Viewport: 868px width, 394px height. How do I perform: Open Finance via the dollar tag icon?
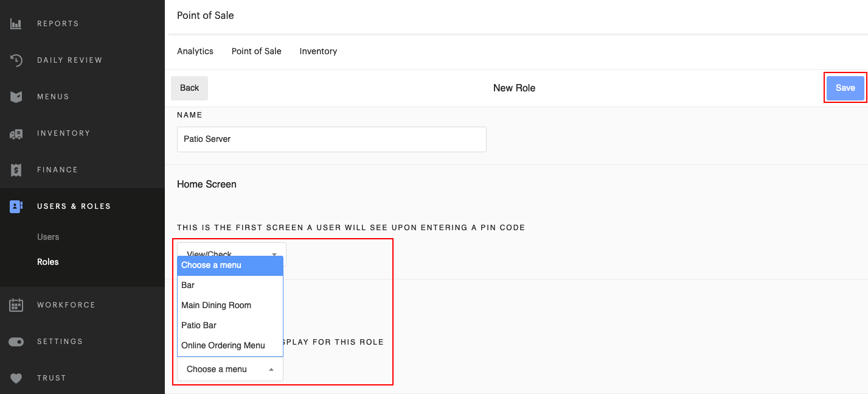(x=16, y=169)
